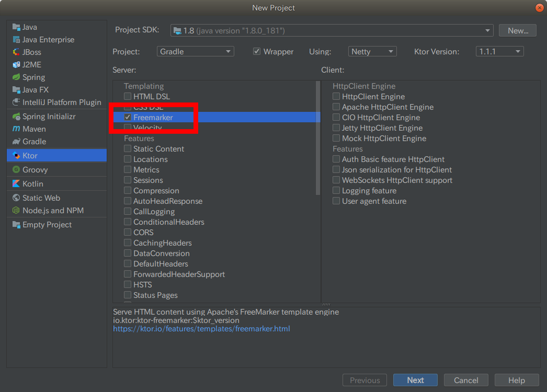Select the Java project type icon
This screenshot has height=392, width=547.
click(x=16, y=27)
